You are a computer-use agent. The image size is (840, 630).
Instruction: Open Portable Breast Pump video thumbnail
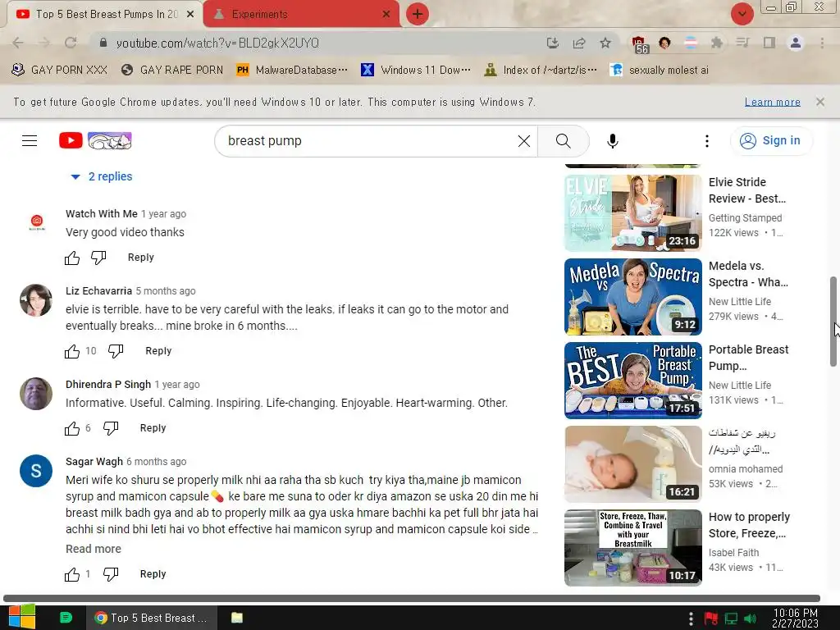632,381
